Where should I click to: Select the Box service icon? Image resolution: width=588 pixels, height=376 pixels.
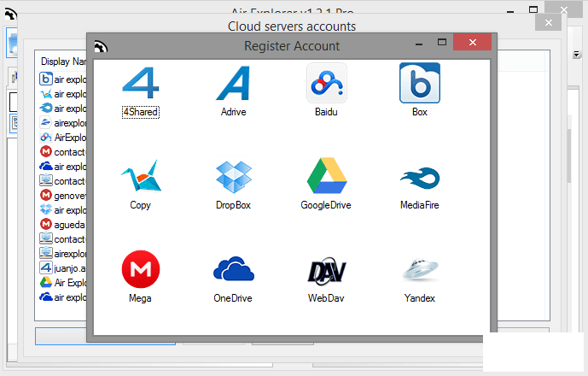420,83
